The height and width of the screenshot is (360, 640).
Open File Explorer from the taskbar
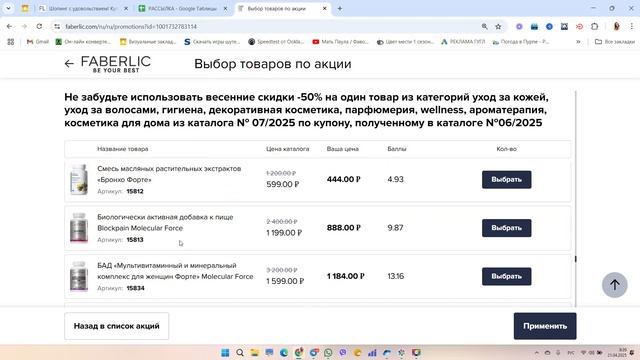[255, 353]
